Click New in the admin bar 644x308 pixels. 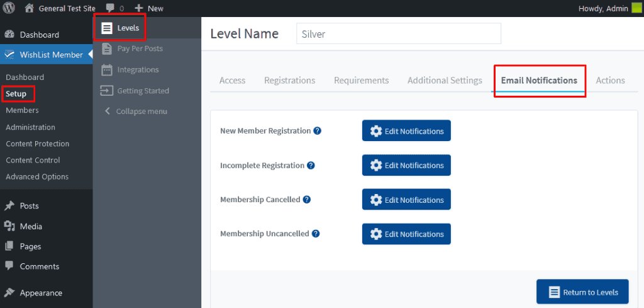[x=156, y=8]
